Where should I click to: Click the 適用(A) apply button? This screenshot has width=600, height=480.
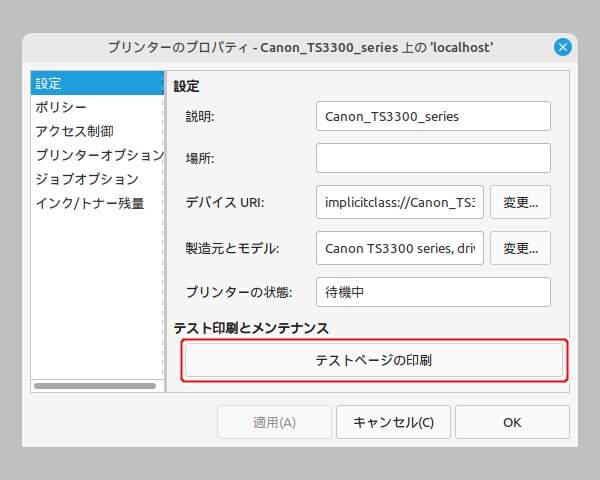274,422
